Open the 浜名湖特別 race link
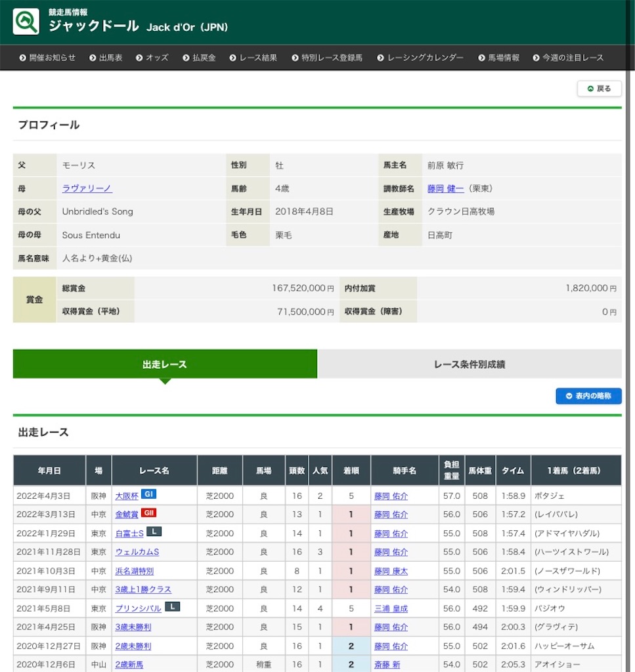Image resolution: width=635 pixels, height=672 pixels. coord(134,571)
